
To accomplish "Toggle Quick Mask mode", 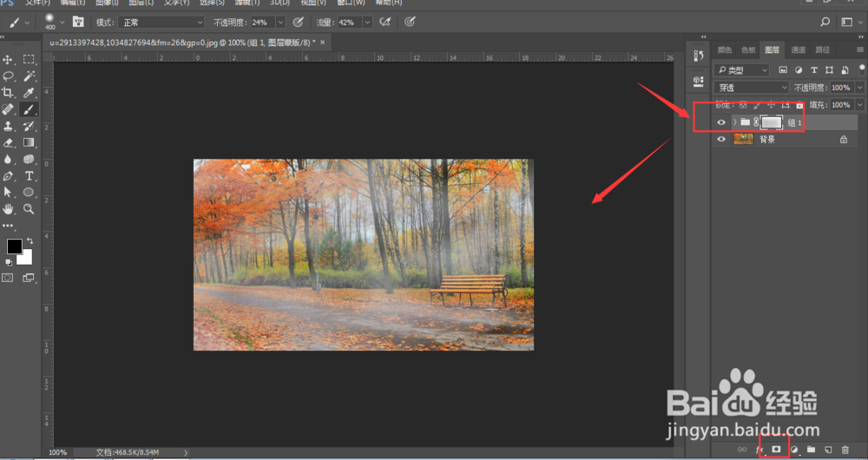I will [8, 278].
